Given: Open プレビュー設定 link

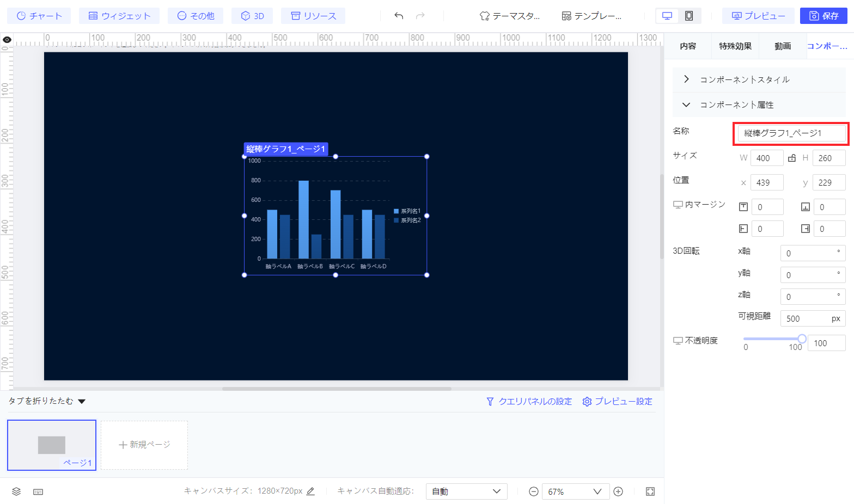Looking at the screenshot, I should coord(617,401).
